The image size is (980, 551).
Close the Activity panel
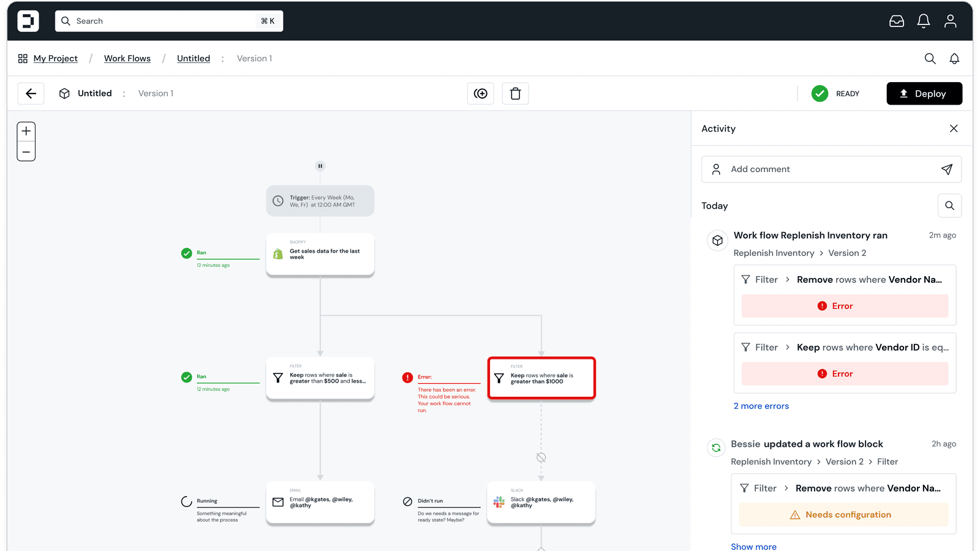click(x=953, y=129)
